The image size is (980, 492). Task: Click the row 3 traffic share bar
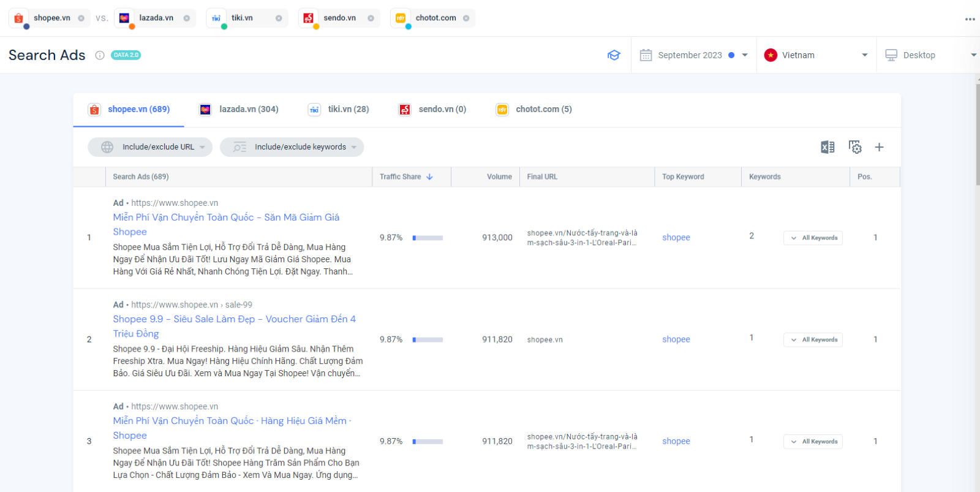[428, 441]
